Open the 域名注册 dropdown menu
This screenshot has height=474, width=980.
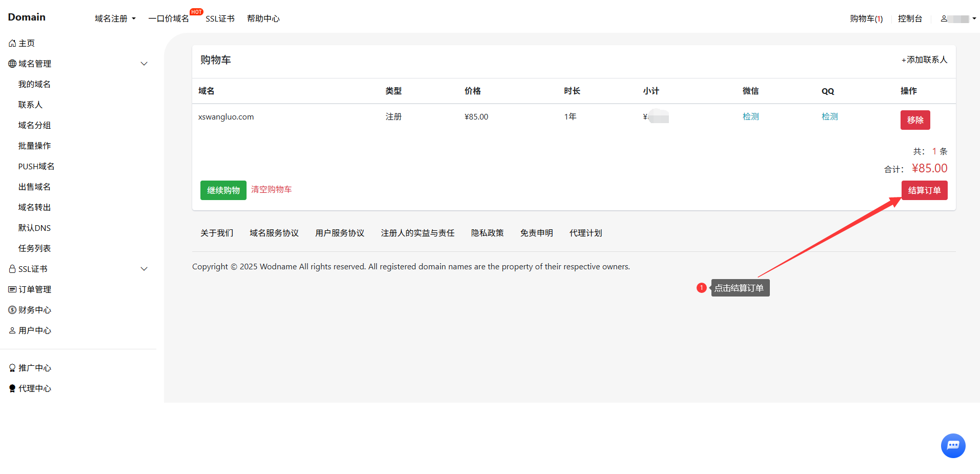coord(115,18)
